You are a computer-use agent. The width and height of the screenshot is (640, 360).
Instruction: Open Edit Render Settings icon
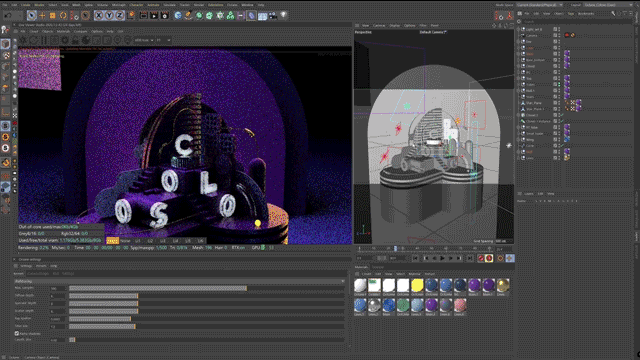point(164,16)
